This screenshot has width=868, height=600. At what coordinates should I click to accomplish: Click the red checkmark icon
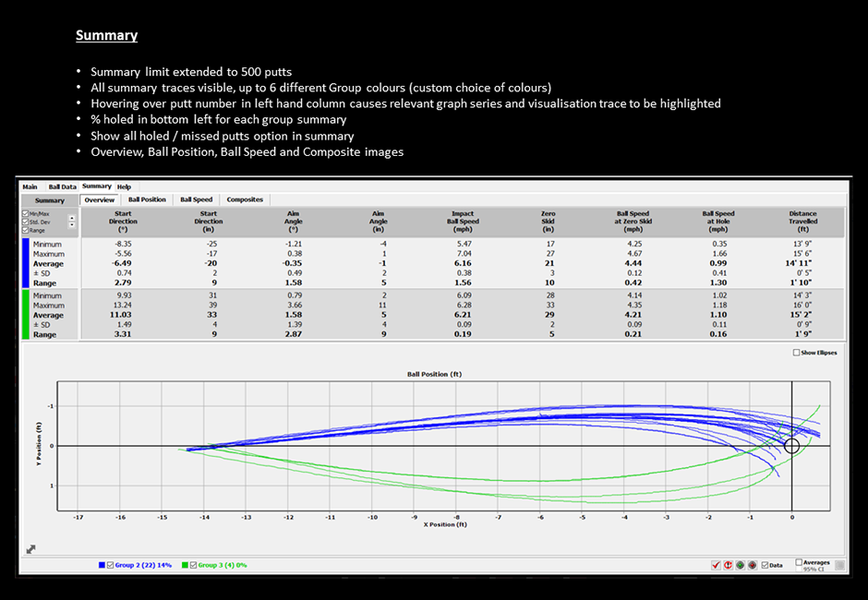[716, 565]
